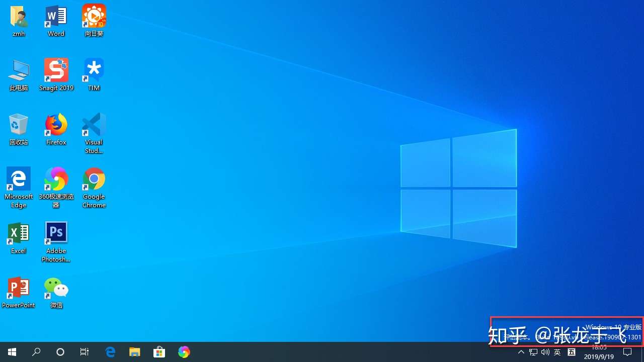Select the Excel desktop shortcut
Viewport: 644px width, 362px height.
[x=19, y=238]
